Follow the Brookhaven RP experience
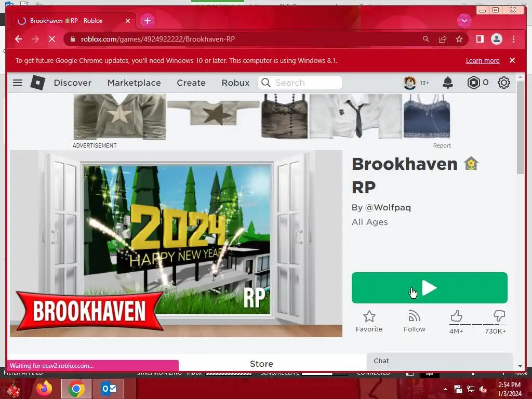The image size is (532, 399). (x=414, y=321)
